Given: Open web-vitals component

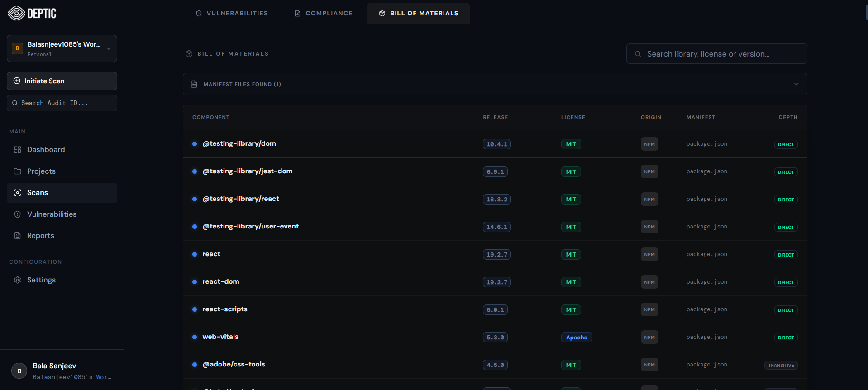Looking at the screenshot, I should click(x=220, y=337).
